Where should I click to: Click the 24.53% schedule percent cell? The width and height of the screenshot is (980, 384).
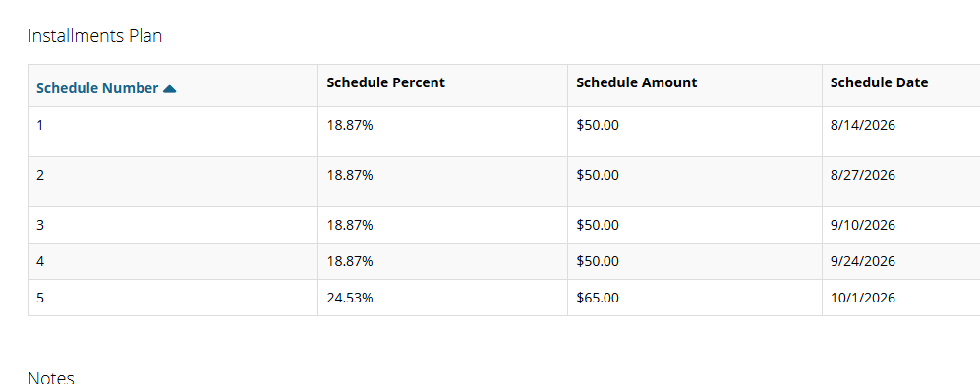click(442, 298)
